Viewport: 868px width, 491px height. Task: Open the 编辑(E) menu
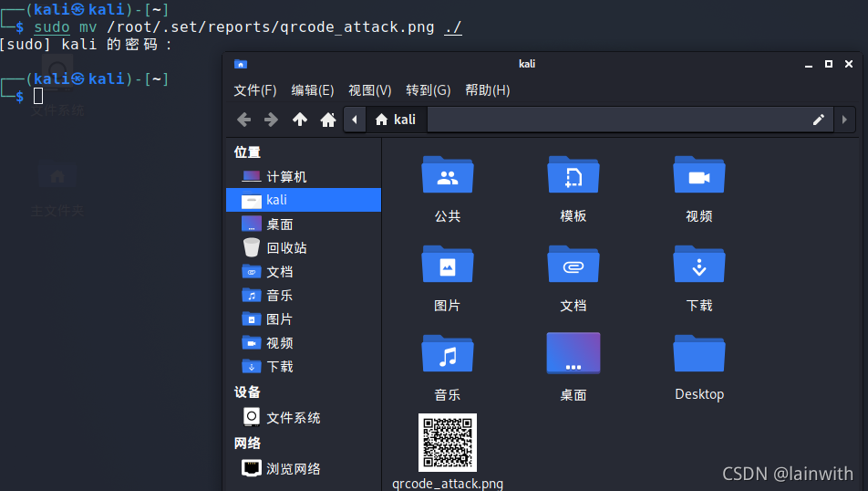coord(313,90)
